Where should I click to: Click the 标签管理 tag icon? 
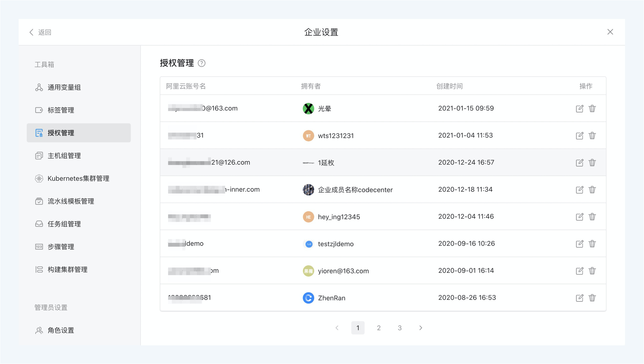point(39,110)
